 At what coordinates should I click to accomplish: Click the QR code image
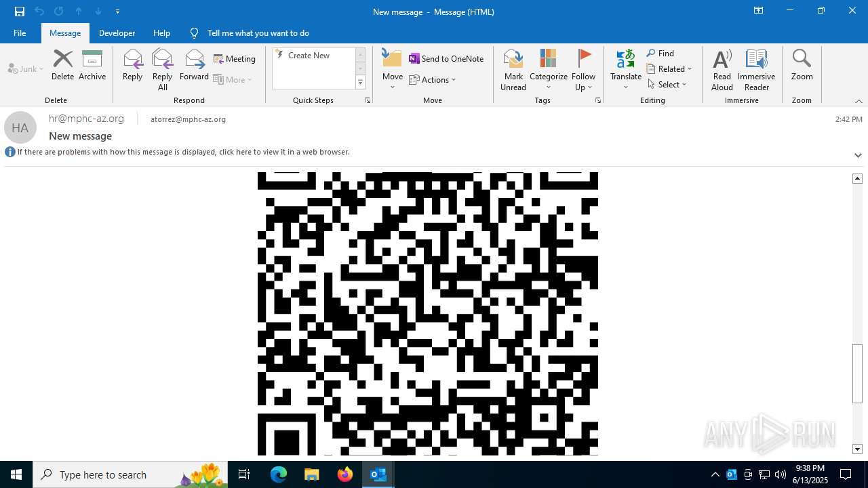[428, 313]
